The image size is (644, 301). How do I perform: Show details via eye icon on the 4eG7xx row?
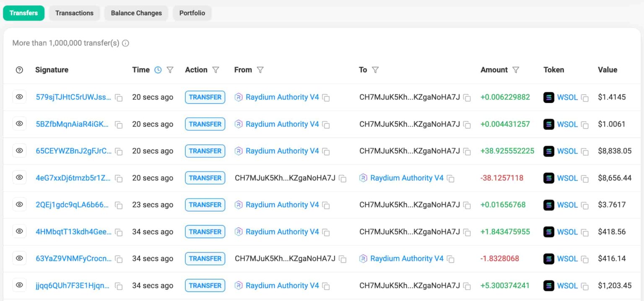click(19, 178)
